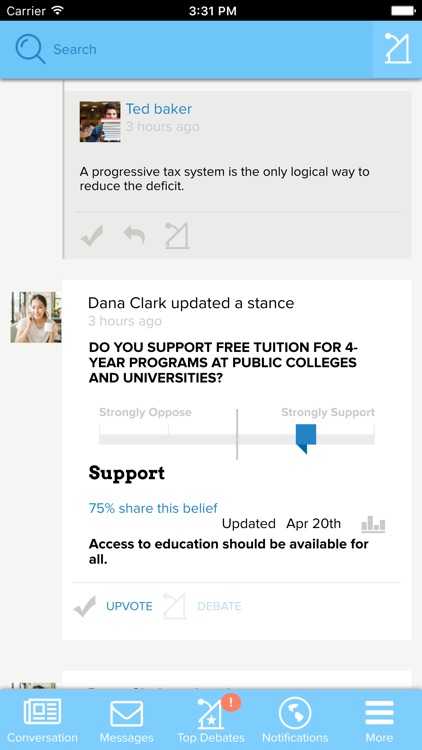Open the More menu
The height and width of the screenshot is (750, 422).
click(x=379, y=720)
